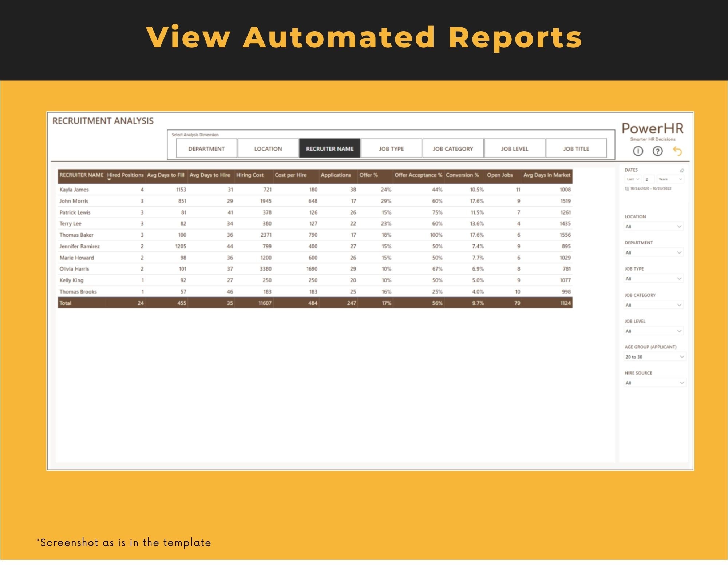Click the orange reset/undo arrow icon
This screenshot has height=582, width=728.
click(x=678, y=151)
